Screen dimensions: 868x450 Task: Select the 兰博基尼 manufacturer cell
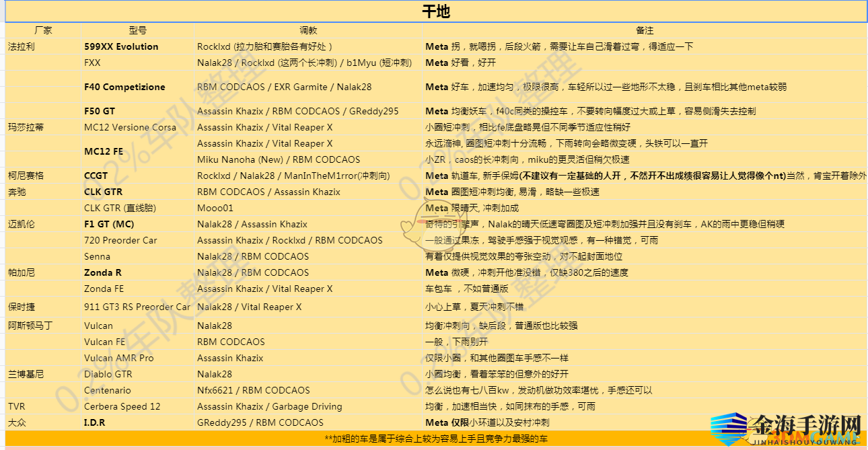coord(43,374)
